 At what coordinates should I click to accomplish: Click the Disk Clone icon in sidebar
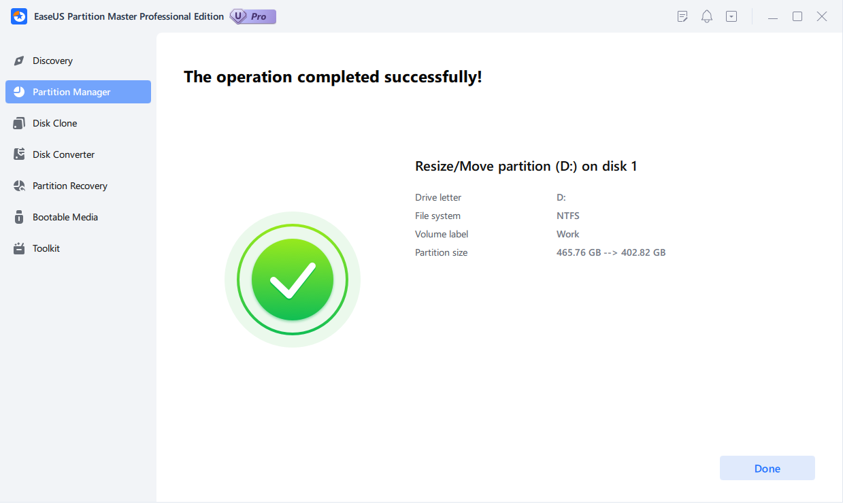click(x=19, y=124)
